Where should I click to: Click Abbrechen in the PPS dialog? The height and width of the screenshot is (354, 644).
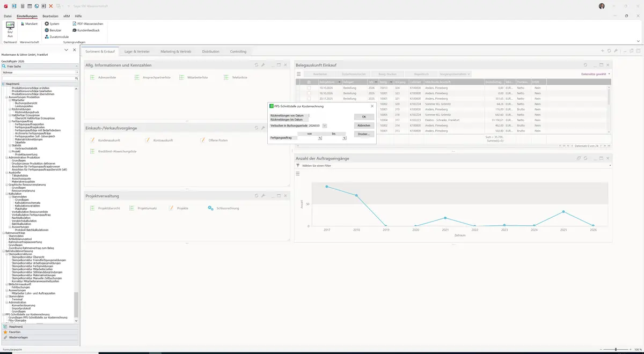[x=364, y=126]
